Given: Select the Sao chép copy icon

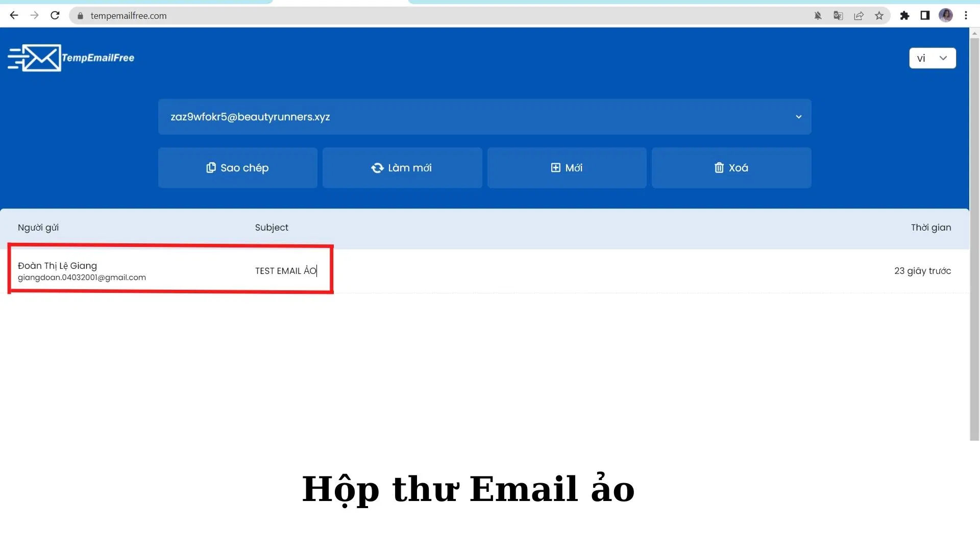Looking at the screenshot, I should tap(211, 167).
